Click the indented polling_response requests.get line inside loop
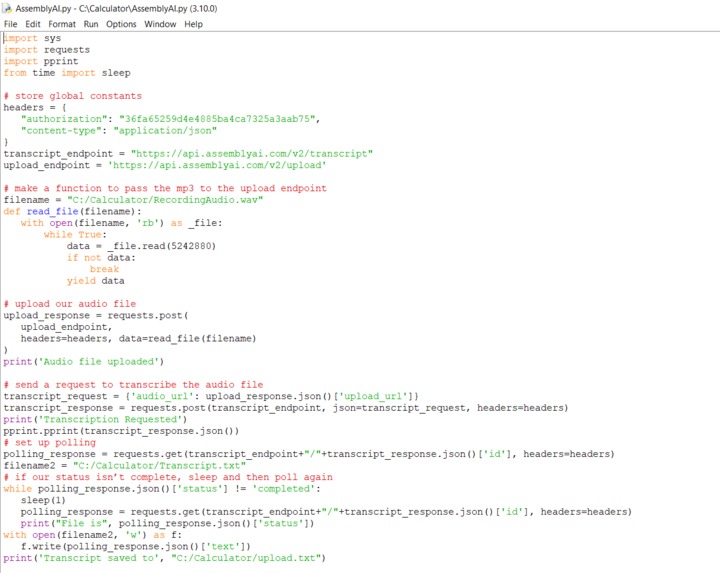 (326, 512)
